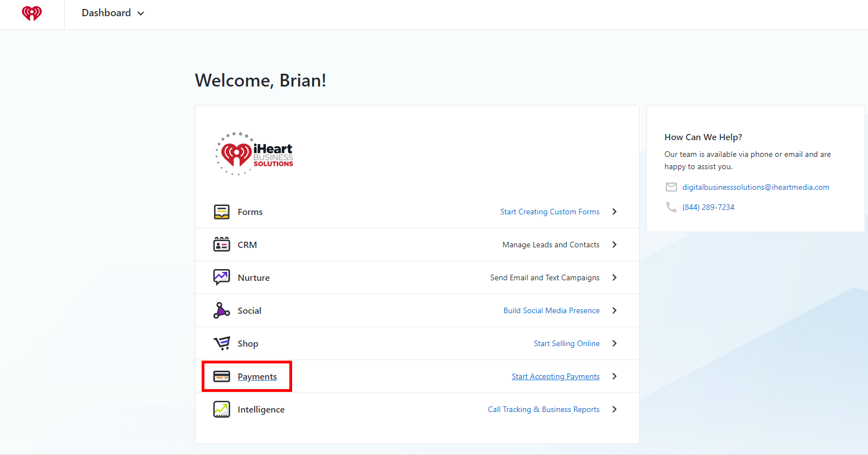Expand the Nurture row chevron
868x455 pixels.
(614, 277)
